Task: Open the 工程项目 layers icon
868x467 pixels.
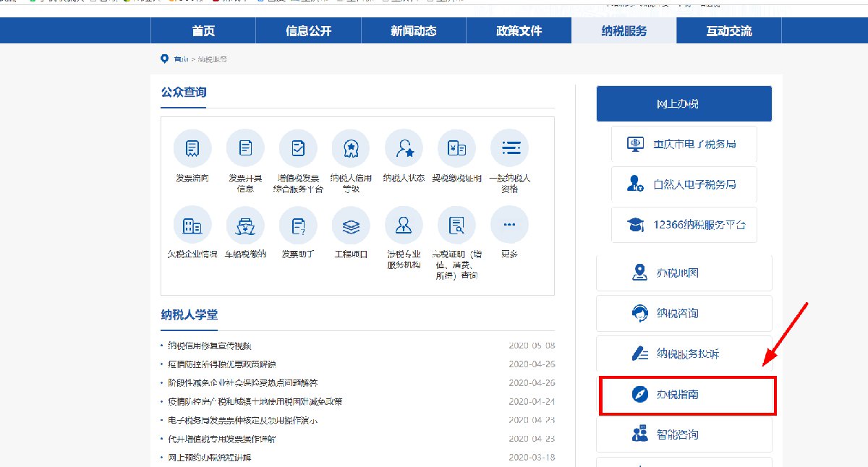Action: (351, 226)
